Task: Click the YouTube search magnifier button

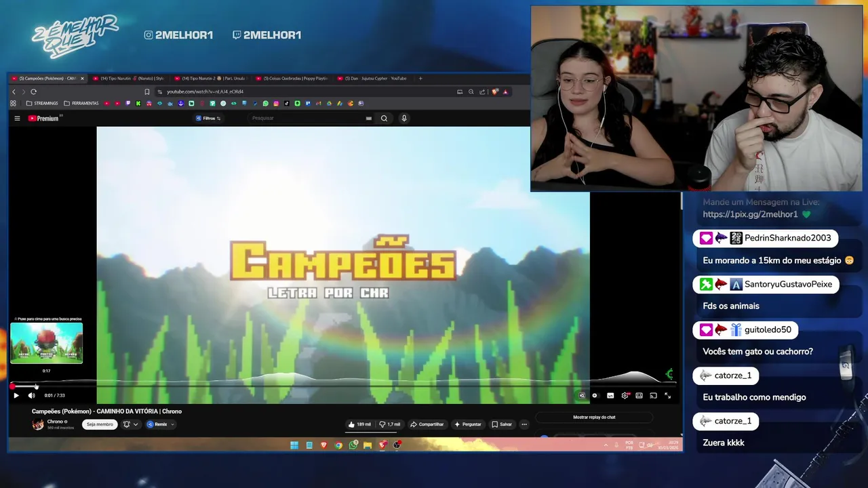Action: coord(384,118)
